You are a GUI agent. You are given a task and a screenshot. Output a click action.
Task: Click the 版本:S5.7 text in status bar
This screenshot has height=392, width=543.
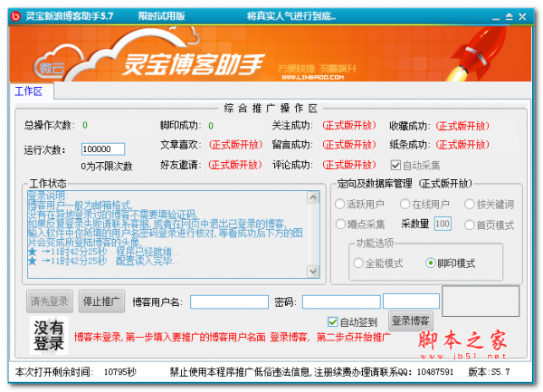tap(489, 372)
